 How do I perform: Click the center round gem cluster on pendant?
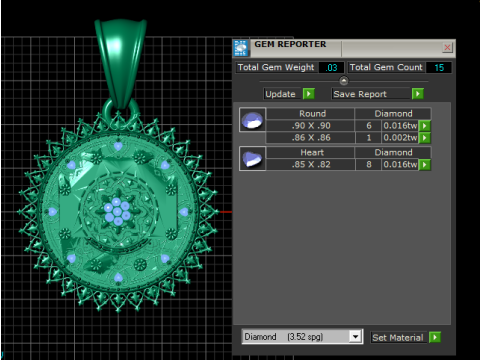(x=117, y=212)
